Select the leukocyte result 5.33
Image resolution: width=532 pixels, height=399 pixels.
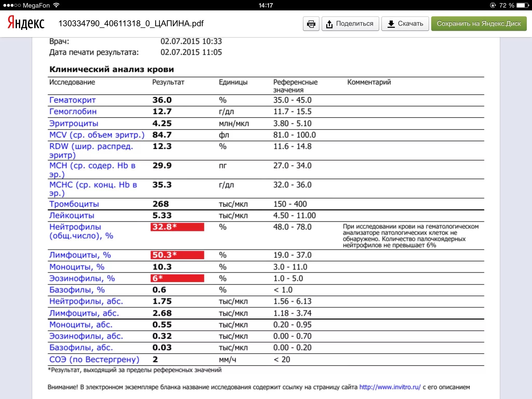pyautogui.click(x=162, y=215)
